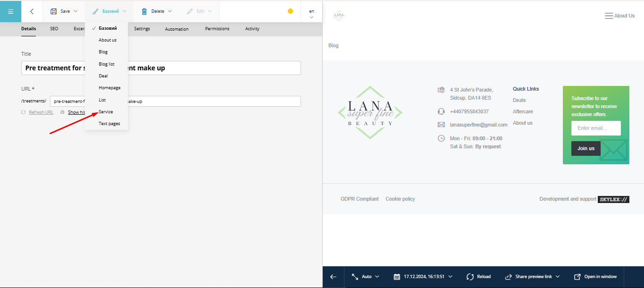Open the hamburger navigation menu
The image size is (644, 288).
[10, 11]
